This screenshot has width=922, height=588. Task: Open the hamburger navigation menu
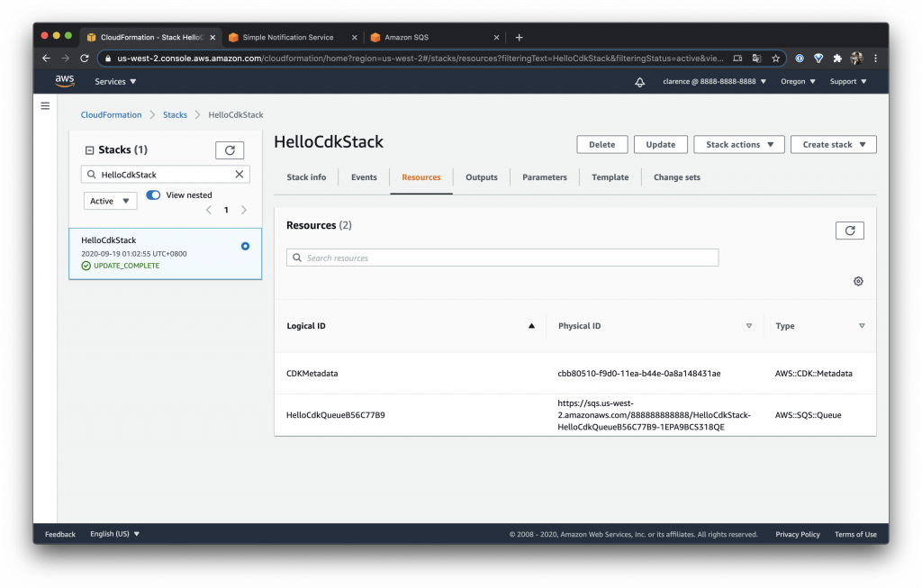pyautogui.click(x=45, y=106)
